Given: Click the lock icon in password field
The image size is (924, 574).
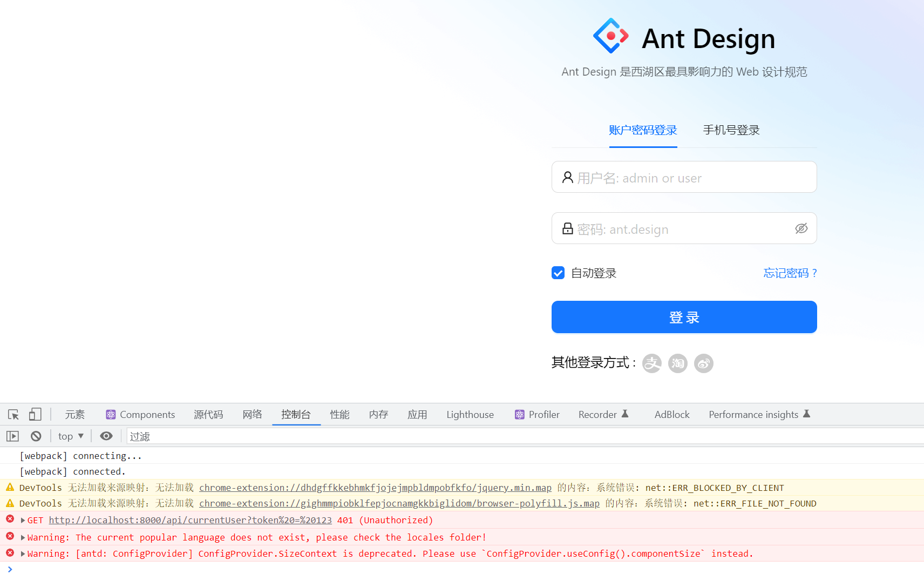Looking at the screenshot, I should pos(567,228).
